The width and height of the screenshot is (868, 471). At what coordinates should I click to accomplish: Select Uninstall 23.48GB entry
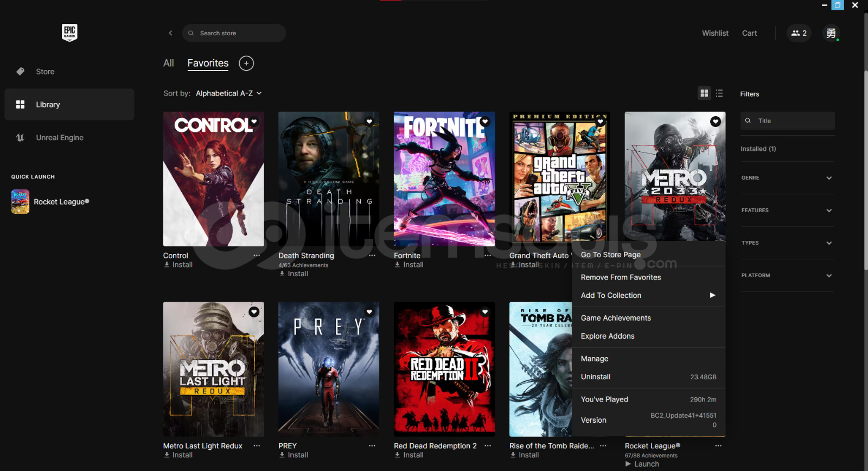point(649,377)
